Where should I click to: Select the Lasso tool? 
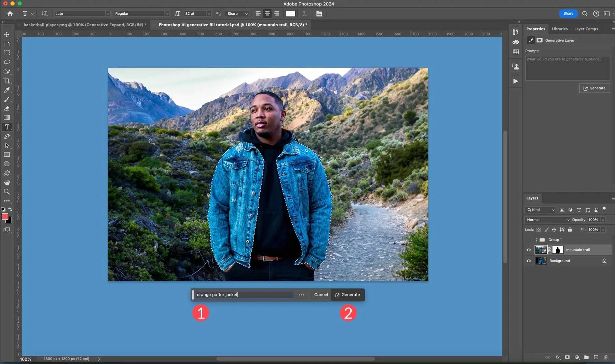pos(7,62)
